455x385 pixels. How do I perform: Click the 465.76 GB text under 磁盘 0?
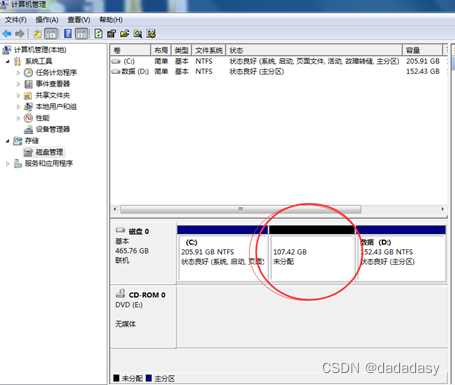[132, 251]
